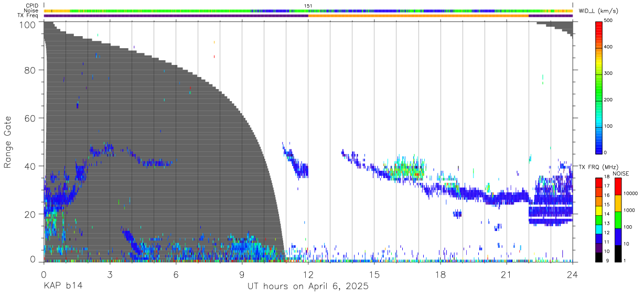
Task: Click the purple TX Freq bar segment before 12 UT
Action: coord(176,16)
